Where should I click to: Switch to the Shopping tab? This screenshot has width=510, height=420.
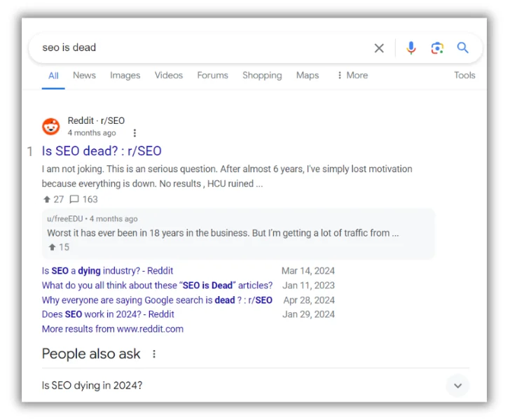click(x=262, y=76)
